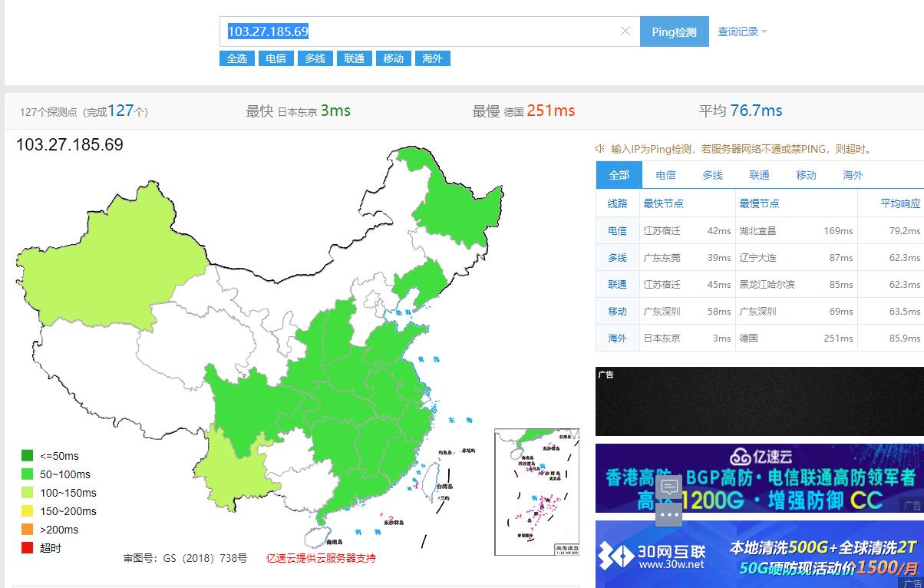Click the 150~200ms legend color swatch
This screenshot has width=924, height=588.
pos(28,511)
